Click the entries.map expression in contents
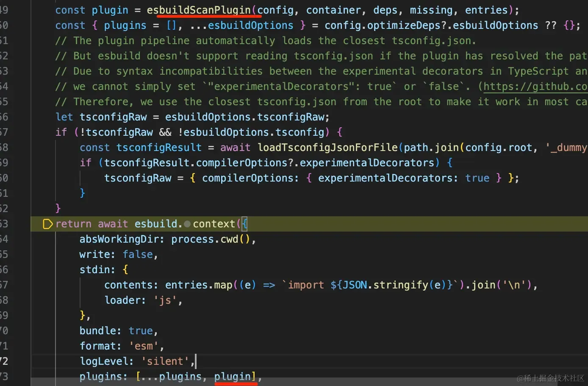This screenshot has height=386, width=588. (x=199, y=285)
